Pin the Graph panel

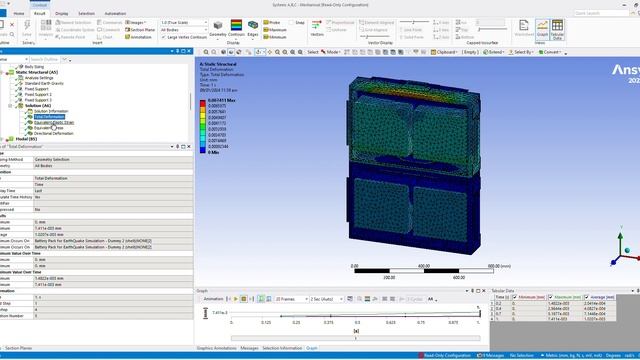(x=473, y=291)
